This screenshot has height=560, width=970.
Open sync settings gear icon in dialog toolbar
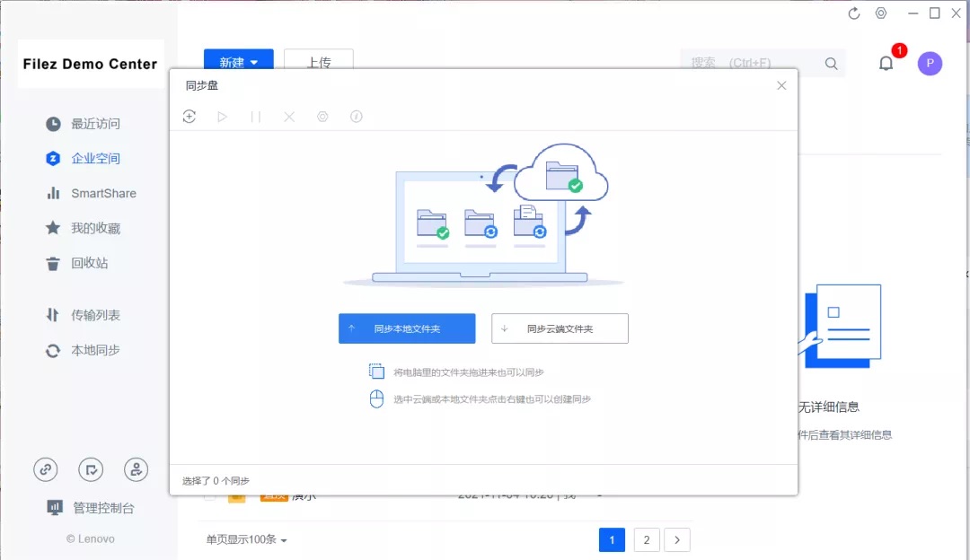pyautogui.click(x=322, y=116)
